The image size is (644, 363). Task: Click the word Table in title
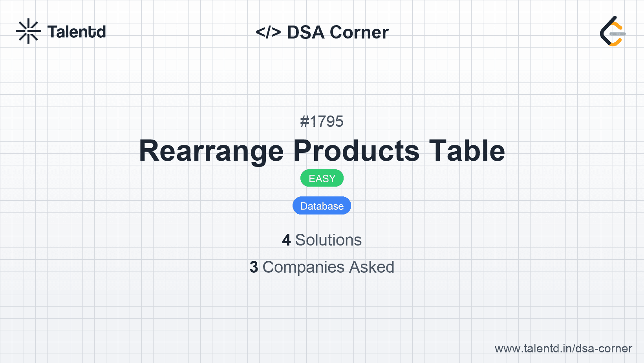click(467, 151)
